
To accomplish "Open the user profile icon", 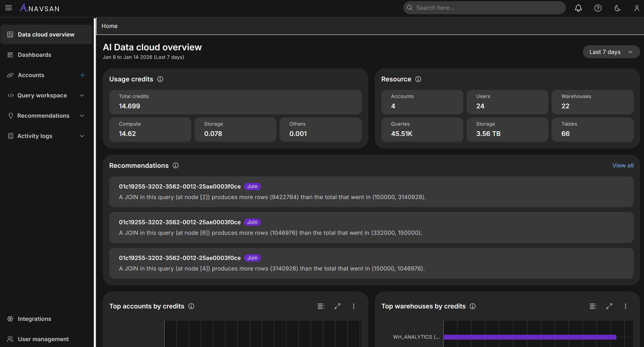I will pos(636,8).
